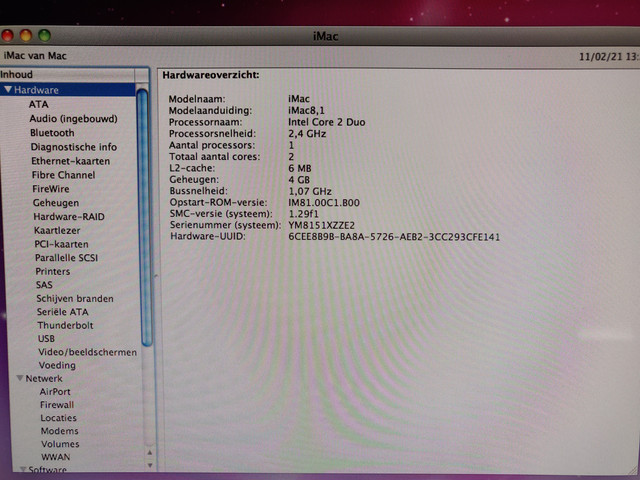
Task: Open Video/beeldschermen entry
Action: tap(87, 352)
